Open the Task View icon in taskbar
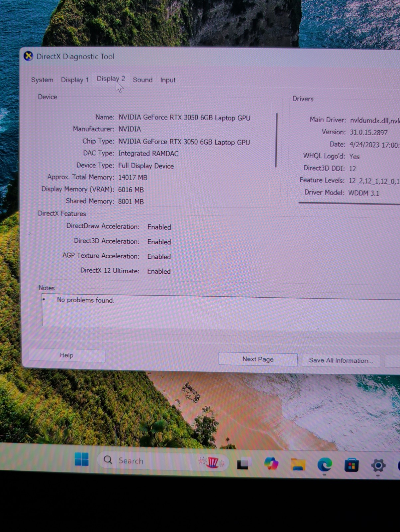The height and width of the screenshot is (532, 400). click(x=243, y=464)
